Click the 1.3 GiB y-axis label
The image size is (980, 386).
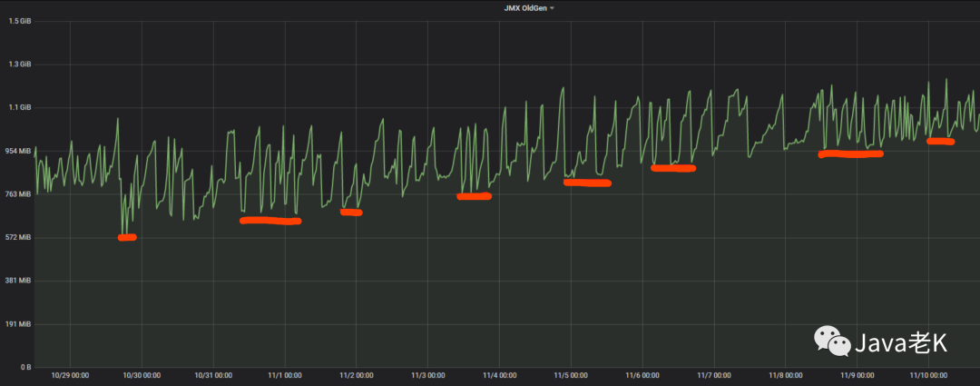click(20, 64)
